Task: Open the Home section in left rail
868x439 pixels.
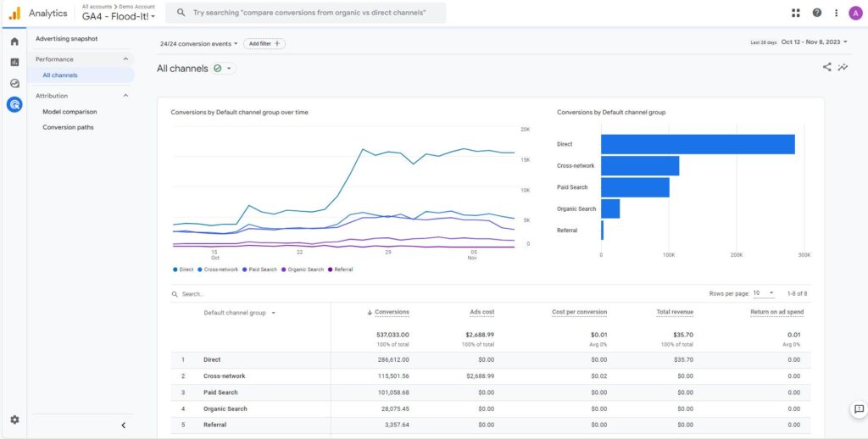Action: [x=14, y=42]
